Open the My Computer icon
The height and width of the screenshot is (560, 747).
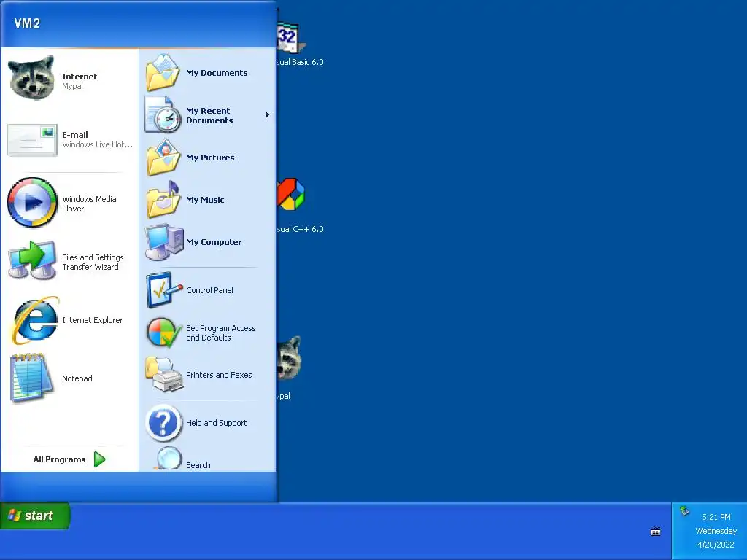point(164,242)
